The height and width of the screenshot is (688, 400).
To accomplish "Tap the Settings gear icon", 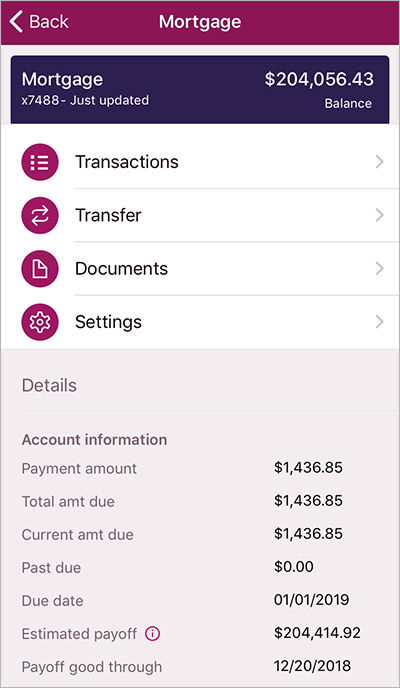I will [40, 322].
